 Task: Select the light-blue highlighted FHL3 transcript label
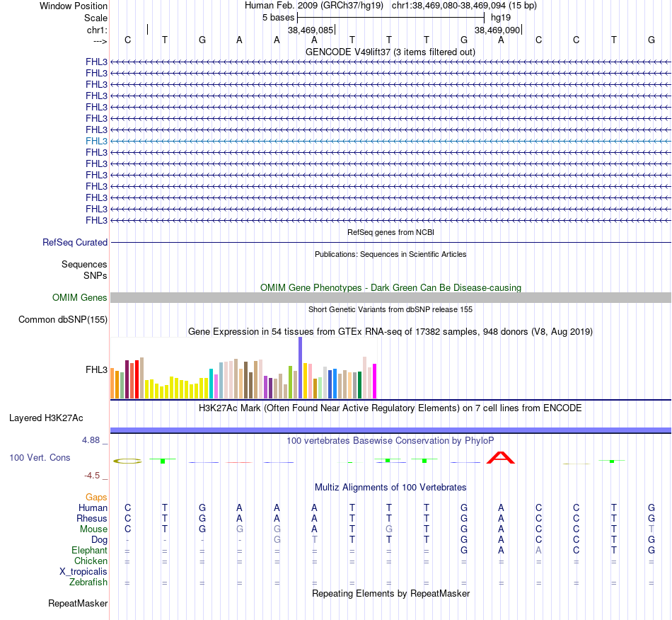click(96, 141)
